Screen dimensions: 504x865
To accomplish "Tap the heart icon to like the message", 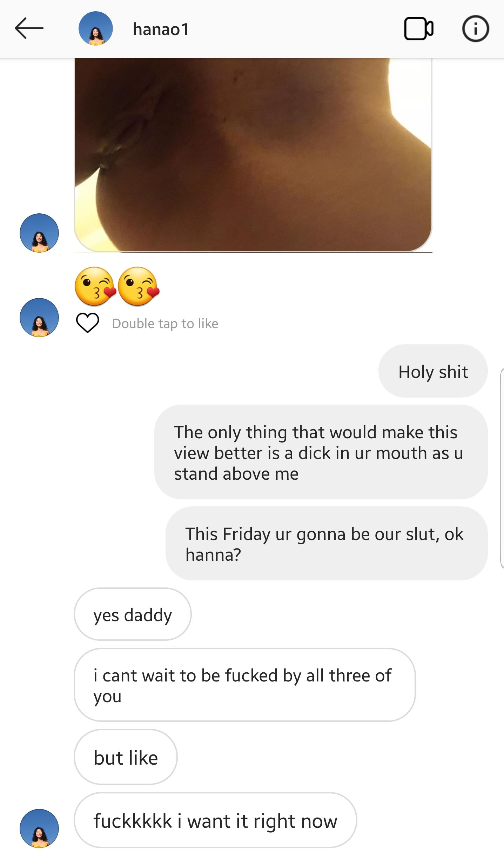I will point(87,322).
